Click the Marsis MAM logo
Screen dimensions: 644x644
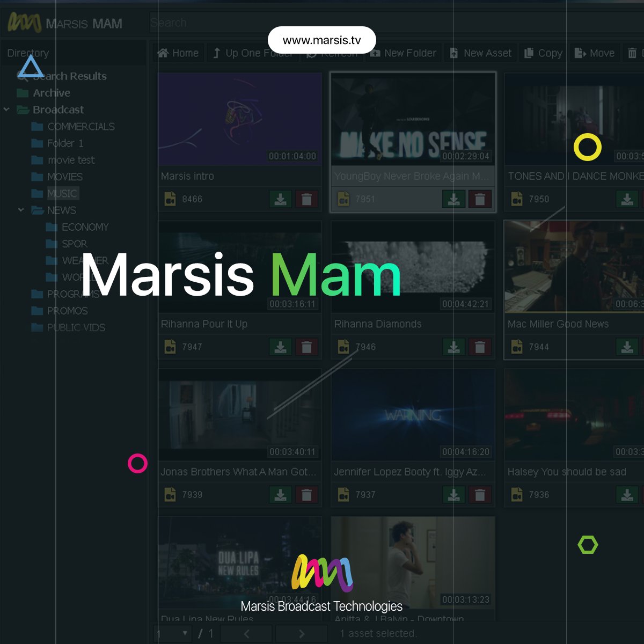[65, 23]
